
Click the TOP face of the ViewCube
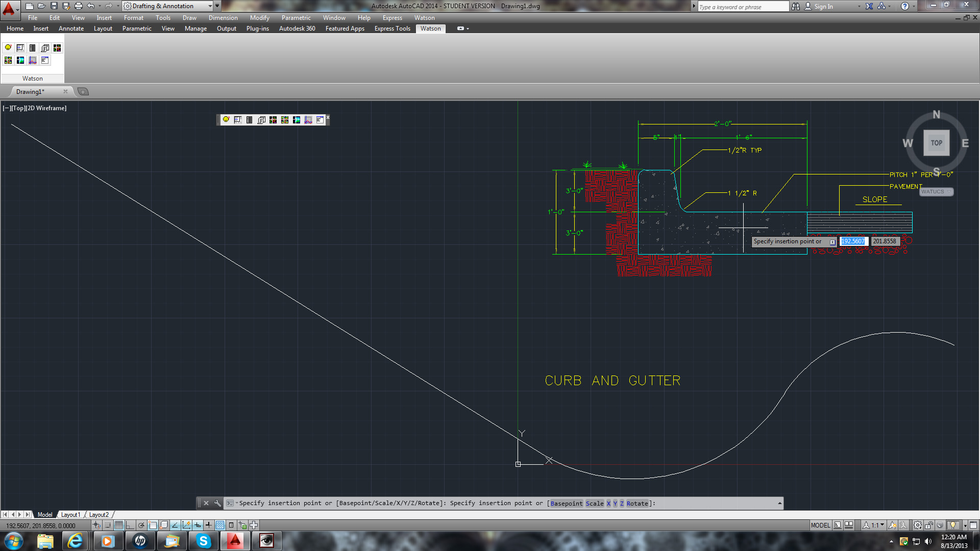click(936, 143)
